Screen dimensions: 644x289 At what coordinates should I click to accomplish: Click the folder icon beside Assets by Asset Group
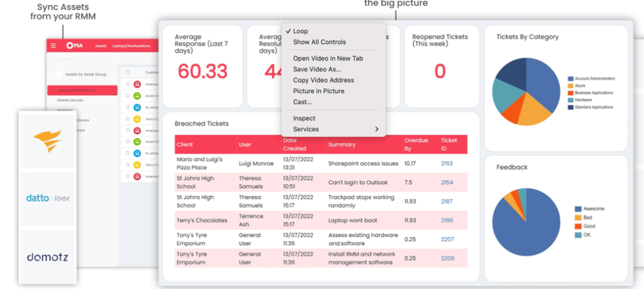(59, 74)
